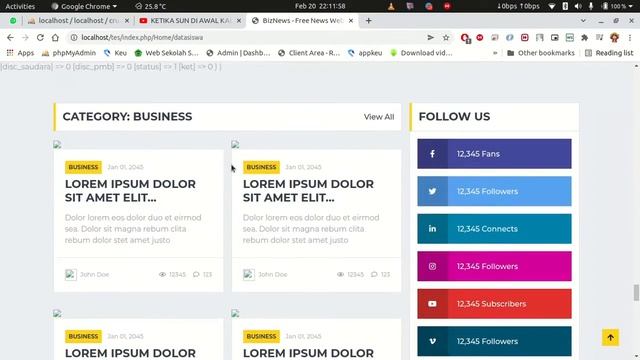Viewport: 640px width, 360px height.
Task: Click the Chrome profile avatar icon
Action: [x=614, y=38]
